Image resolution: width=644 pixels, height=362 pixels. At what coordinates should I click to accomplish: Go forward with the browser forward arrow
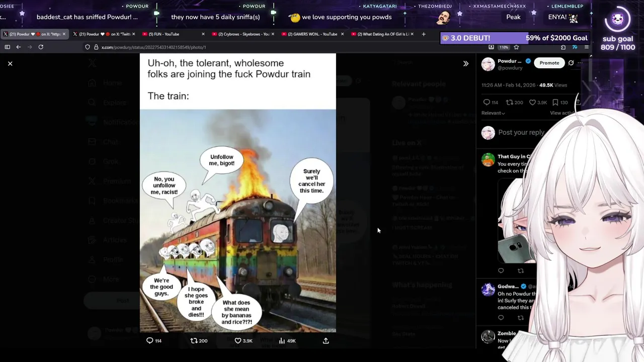30,47
